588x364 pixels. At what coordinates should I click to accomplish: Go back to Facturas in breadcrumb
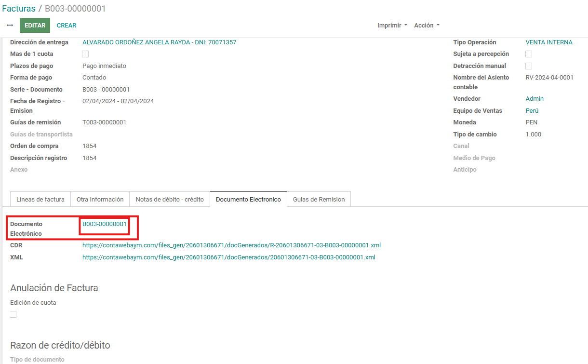coord(19,9)
